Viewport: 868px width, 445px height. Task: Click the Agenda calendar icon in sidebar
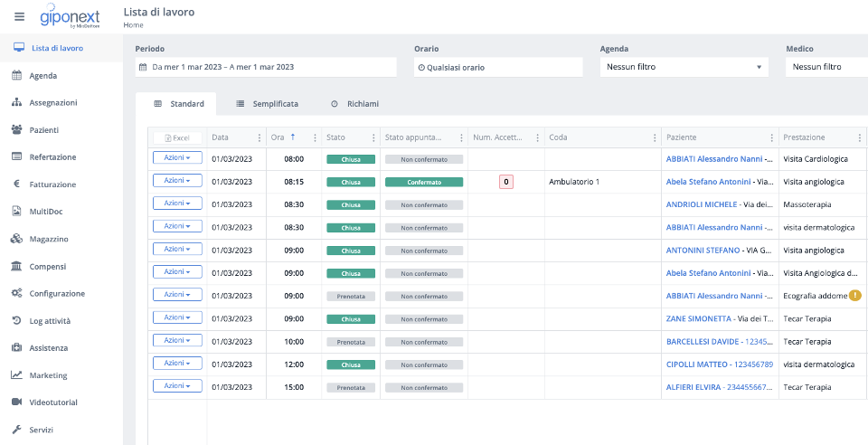tap(16, 75)
